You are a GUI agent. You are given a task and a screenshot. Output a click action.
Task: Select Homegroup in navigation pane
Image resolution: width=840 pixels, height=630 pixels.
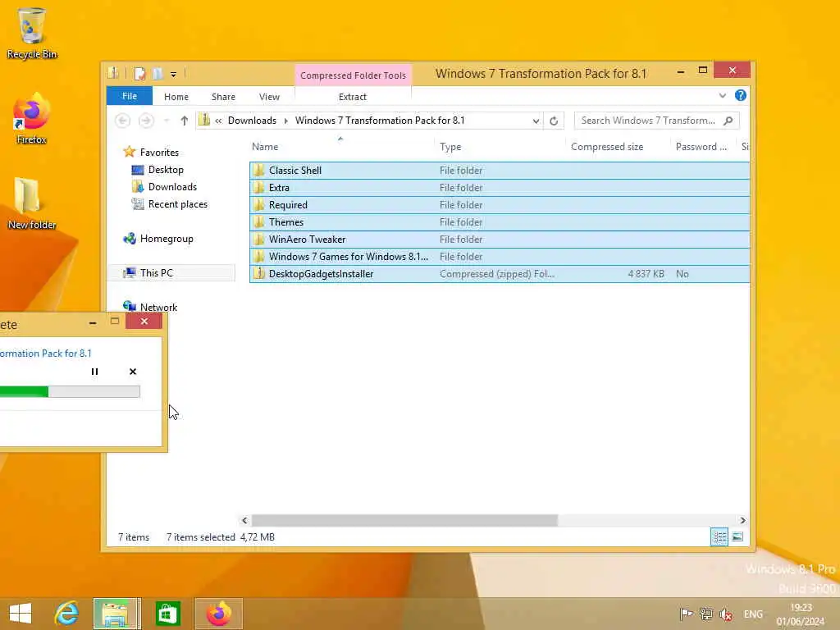tap(167, 239)
